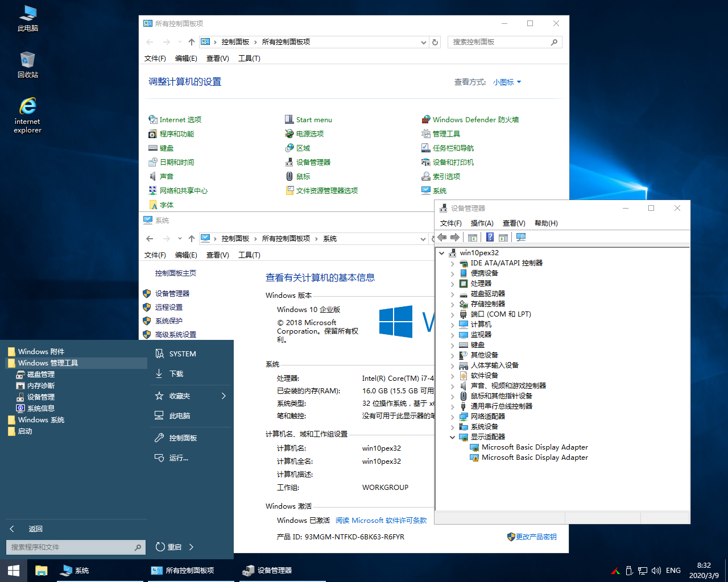Collapse 显示适配器 device node
This screenshot has width=728, height=582.
tap(453, 437)
